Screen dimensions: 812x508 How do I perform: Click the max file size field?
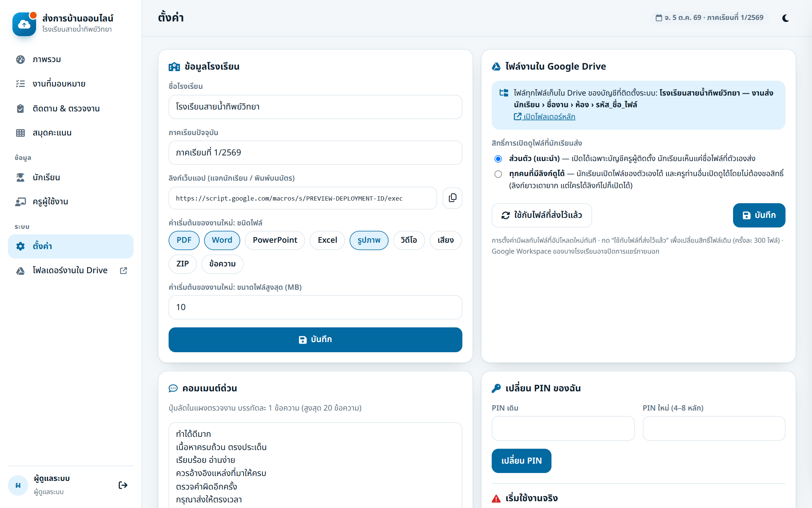pyautogui.click(x=315, y=307)
